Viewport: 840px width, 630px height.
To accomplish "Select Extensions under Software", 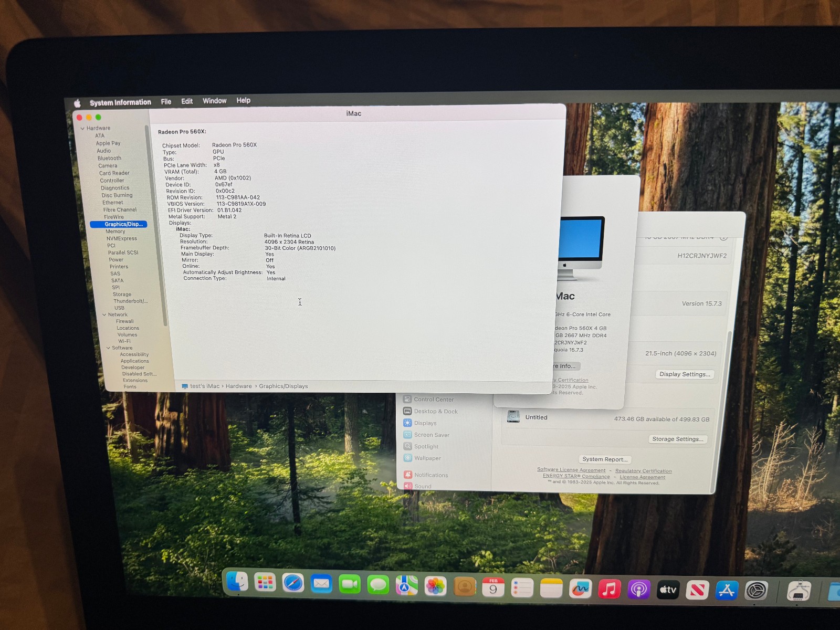I will click(x=135, y=381).
